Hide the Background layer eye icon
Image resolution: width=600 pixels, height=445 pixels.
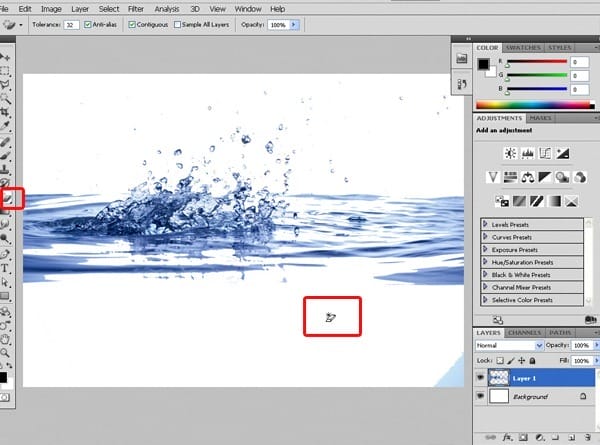coord(480,396)
